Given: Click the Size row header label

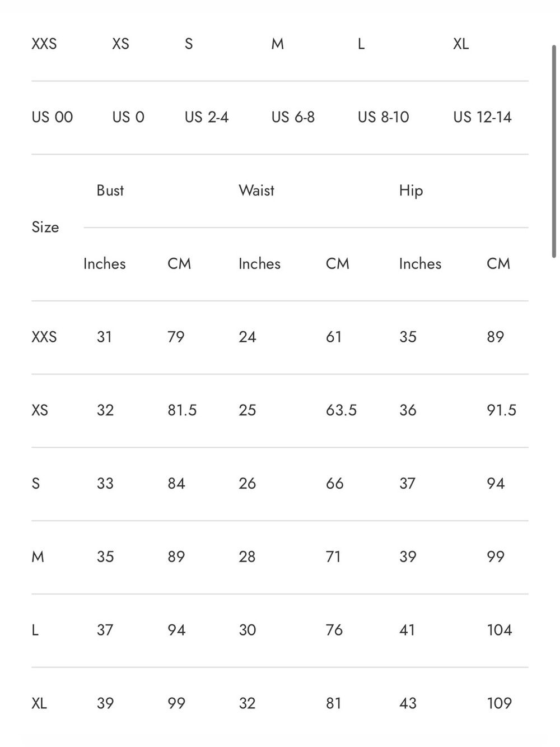Looking at the screenshot, I should [45, 227].
